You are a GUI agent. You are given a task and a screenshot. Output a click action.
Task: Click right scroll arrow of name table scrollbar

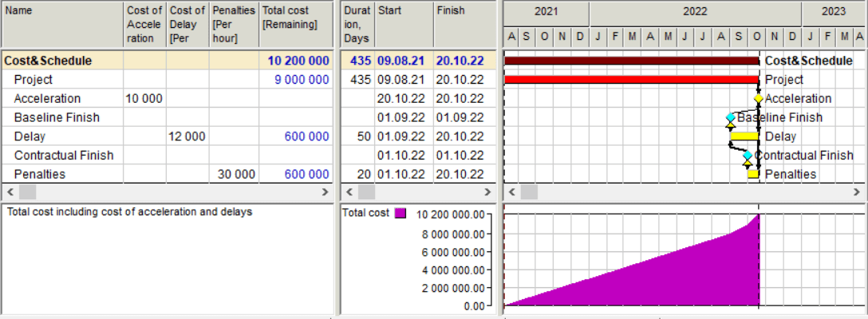pyautogui.click(x=325, y=192)
